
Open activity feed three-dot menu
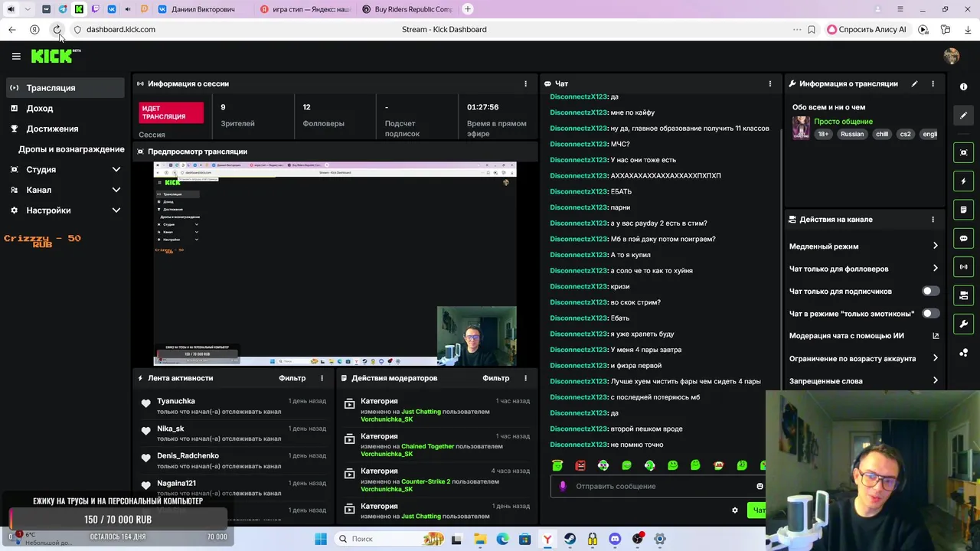click(322, 378)
